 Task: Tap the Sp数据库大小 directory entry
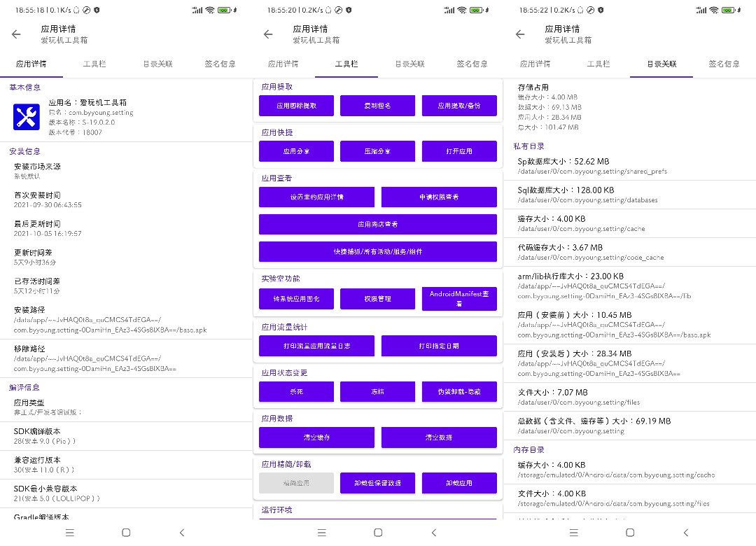[x=629, y=165]
